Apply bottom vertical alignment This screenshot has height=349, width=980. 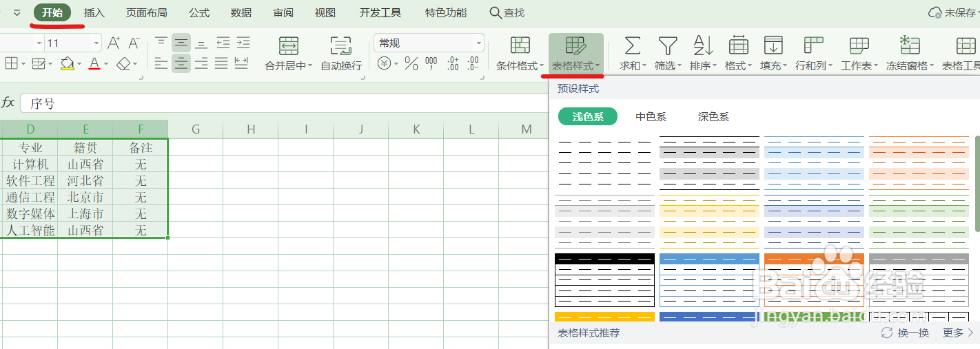[x=201, y=43]
